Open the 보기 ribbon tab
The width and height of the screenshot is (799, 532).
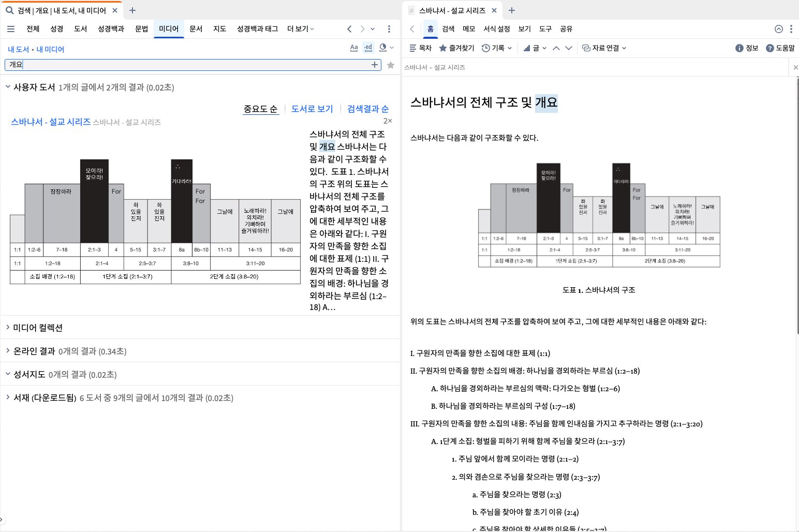525,29
